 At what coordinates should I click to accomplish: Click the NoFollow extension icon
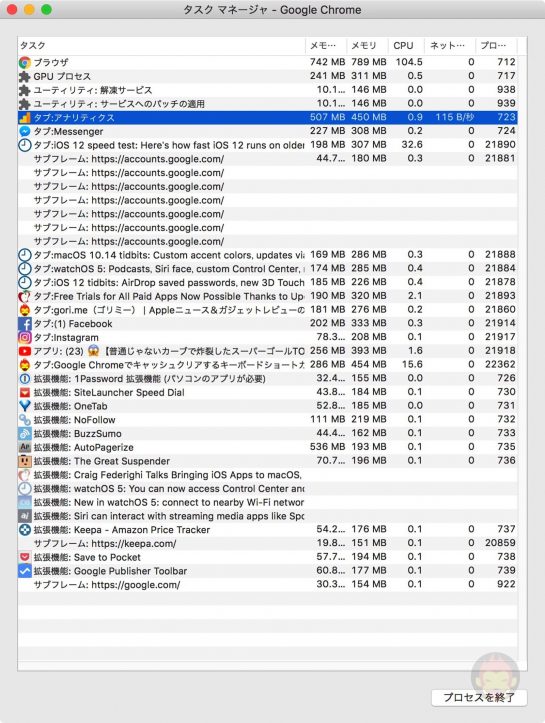coord(25,420)
